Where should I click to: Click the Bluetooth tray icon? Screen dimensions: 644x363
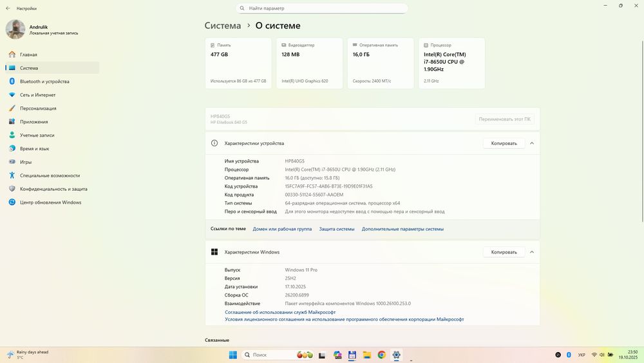point(569,355)
